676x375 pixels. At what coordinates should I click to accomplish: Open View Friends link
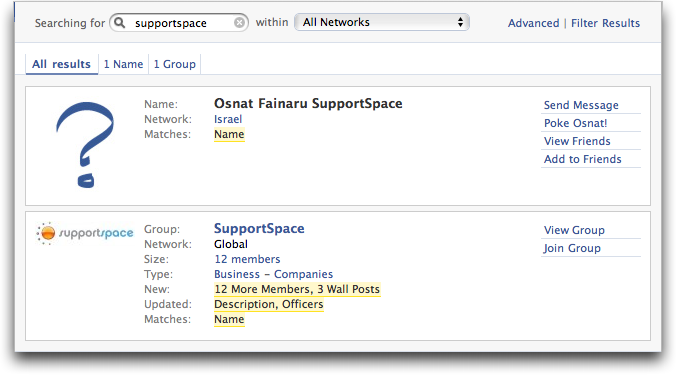pyautogui.click(x=577, y=141)
